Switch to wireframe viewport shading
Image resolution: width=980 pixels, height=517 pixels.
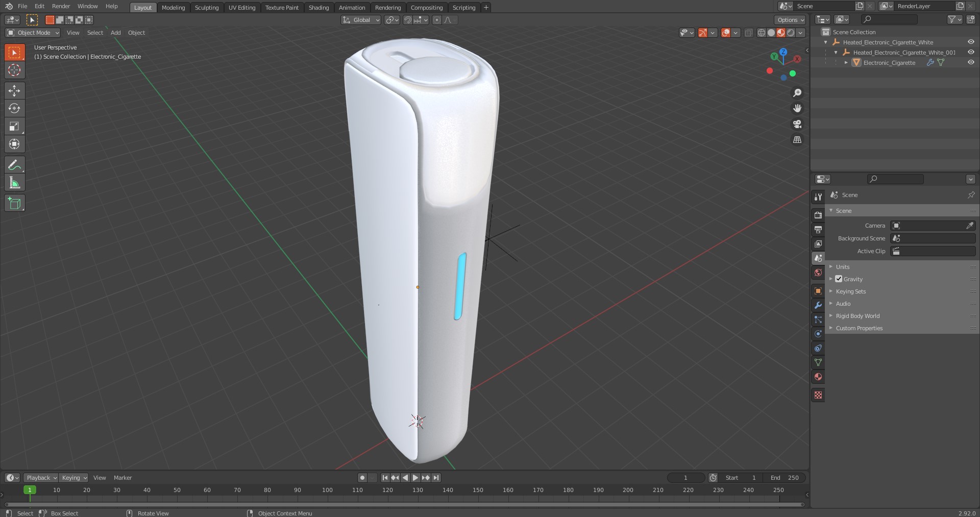pyautogui.click(x=762, y=33)
